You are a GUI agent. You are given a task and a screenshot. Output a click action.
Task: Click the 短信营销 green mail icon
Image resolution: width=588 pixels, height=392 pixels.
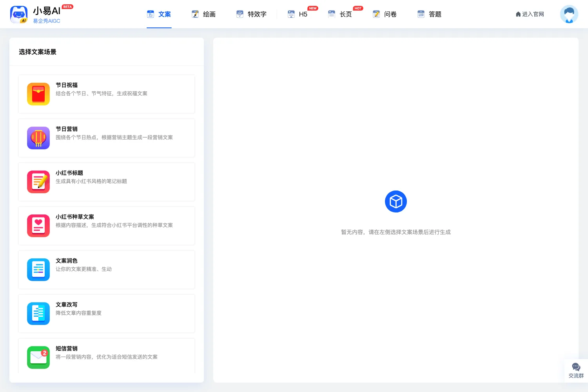click(x=38, y=358)
